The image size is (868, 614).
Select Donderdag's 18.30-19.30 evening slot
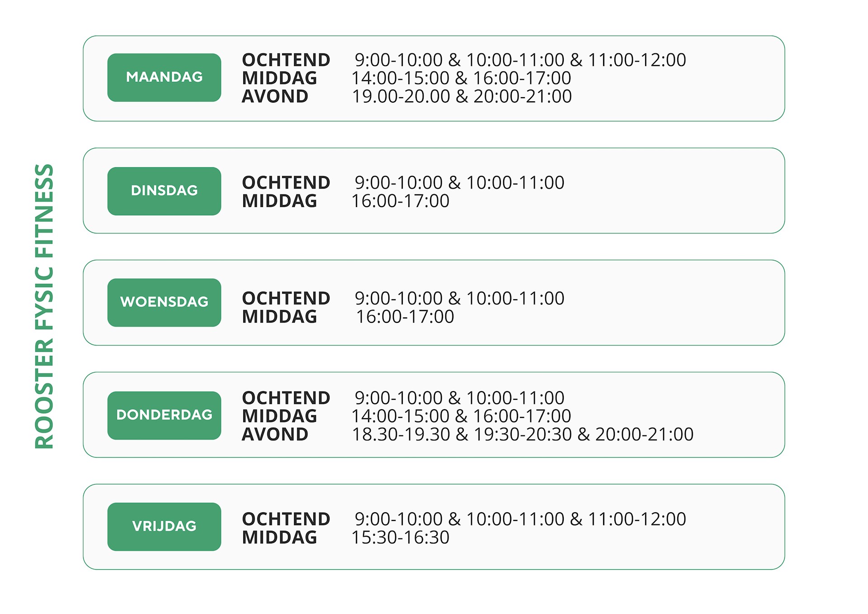coord(401,435)
